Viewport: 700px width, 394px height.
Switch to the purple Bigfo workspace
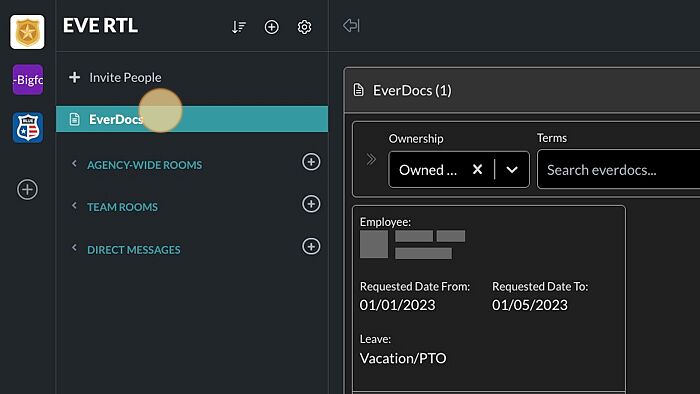pos(28,79)
